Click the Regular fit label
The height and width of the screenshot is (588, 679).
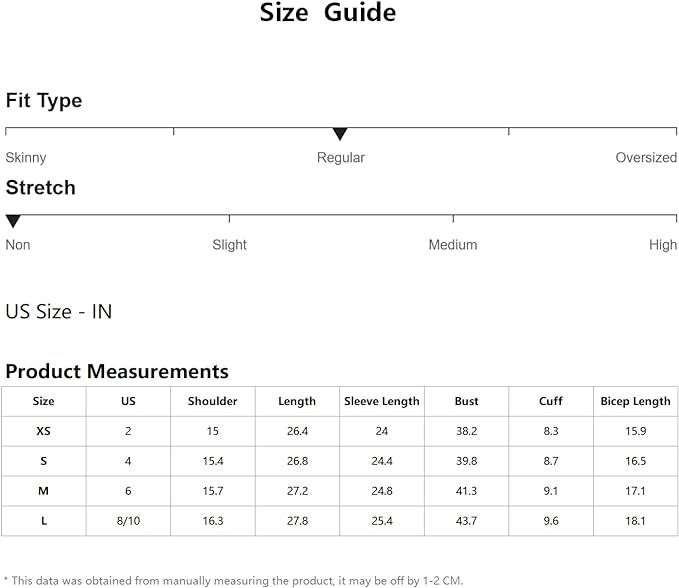tap(341, 158)
